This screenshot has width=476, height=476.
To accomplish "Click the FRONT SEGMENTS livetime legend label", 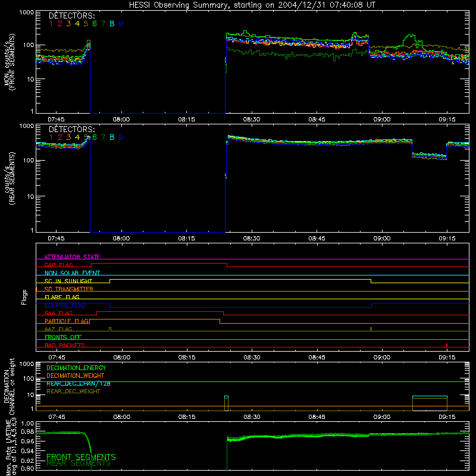I will (x=81, y=457).
